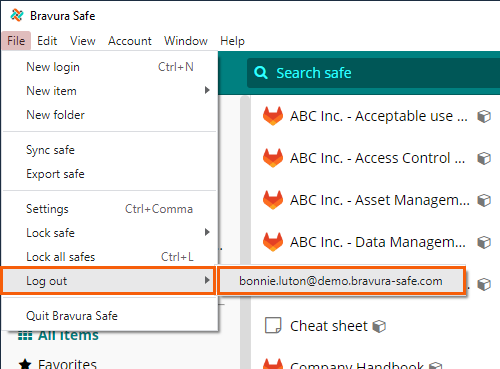Screen dimensions: 500x369
Task: Click collection cube icon on Asset Management row
Action: point(484,200)
